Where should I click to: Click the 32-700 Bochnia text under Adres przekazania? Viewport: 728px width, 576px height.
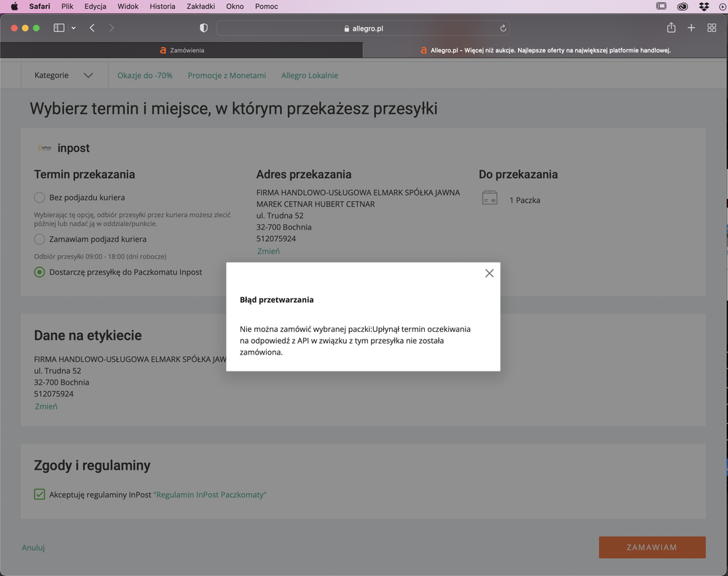pyautogui.click(x=284, y=227)
